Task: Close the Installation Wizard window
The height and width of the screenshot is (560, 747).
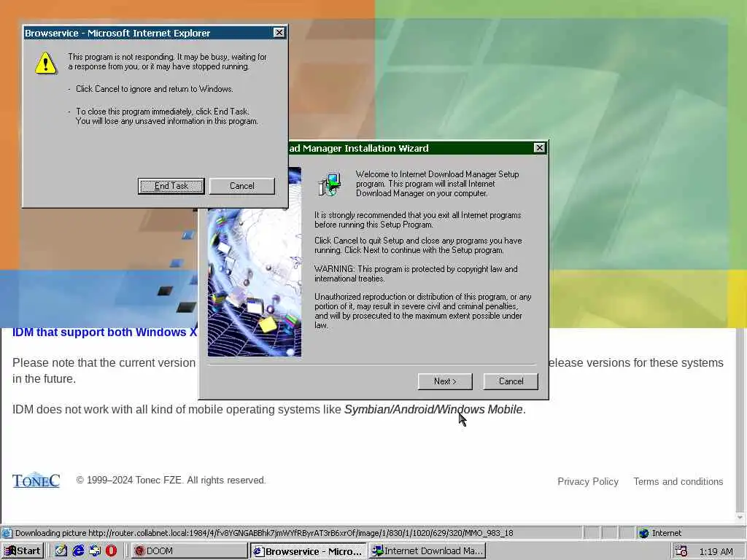Action: coord(539,148)
